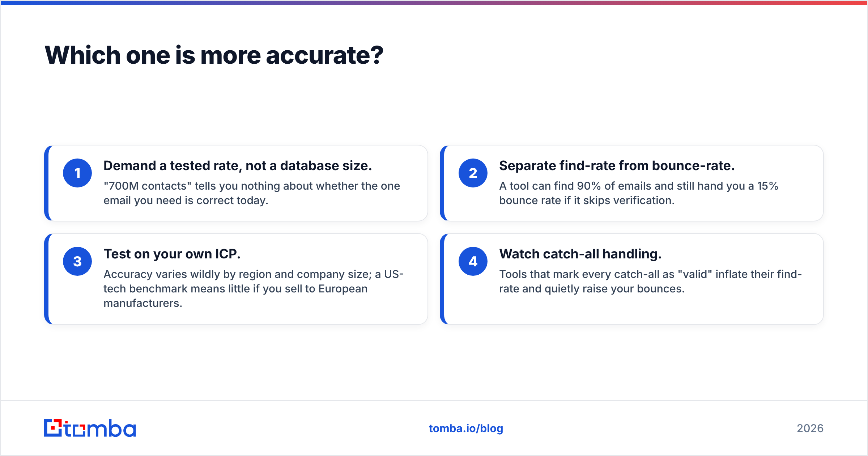The height and width of the screenshot is (456, 868).
Task: Click 'Watch catch-all handling' heading
Action: (x=580, y=254)
